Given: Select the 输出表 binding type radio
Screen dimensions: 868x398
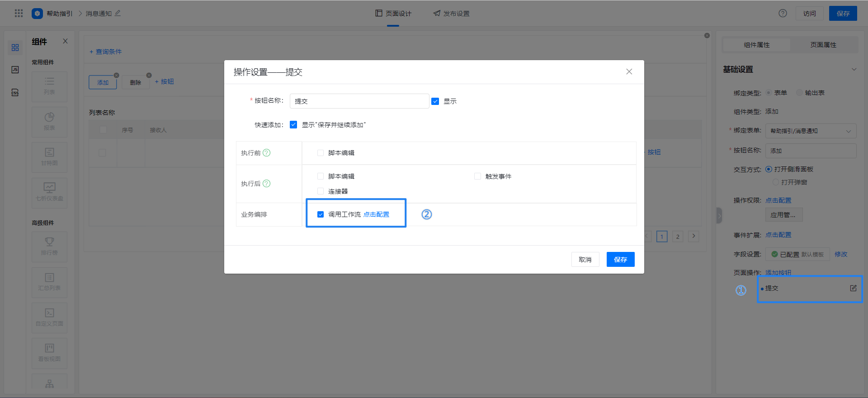Looking at the screenshot, I should [x=799, y=93].
